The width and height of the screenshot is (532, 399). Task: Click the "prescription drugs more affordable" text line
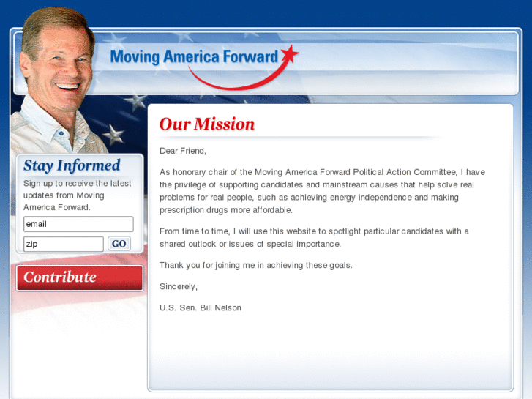point(226,210)
